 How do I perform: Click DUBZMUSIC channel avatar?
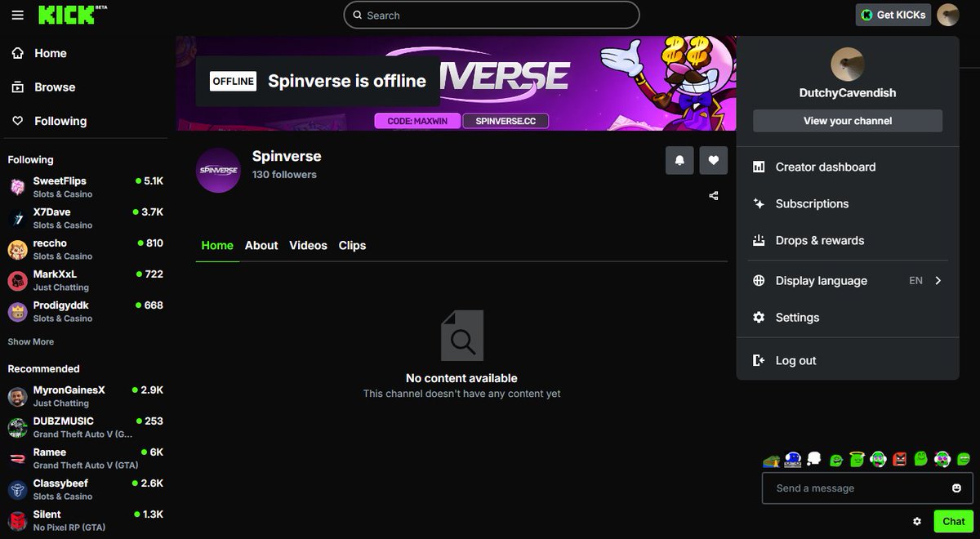click(x=17, y=427)
